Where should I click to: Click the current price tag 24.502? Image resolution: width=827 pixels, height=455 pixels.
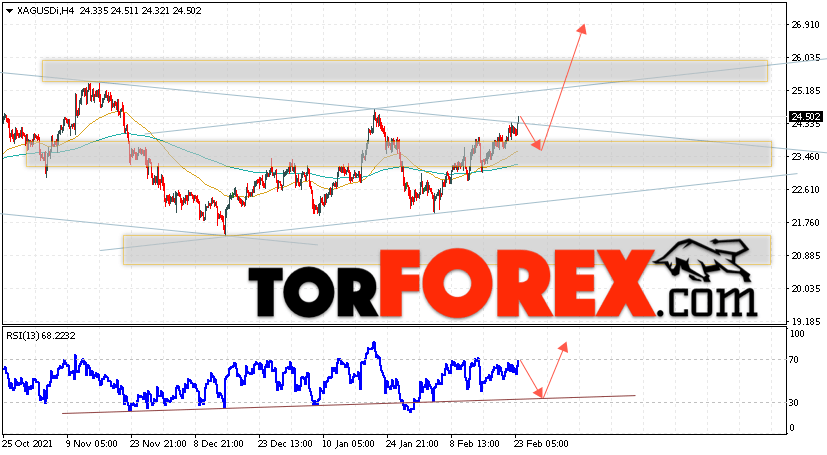pos(805,117)
